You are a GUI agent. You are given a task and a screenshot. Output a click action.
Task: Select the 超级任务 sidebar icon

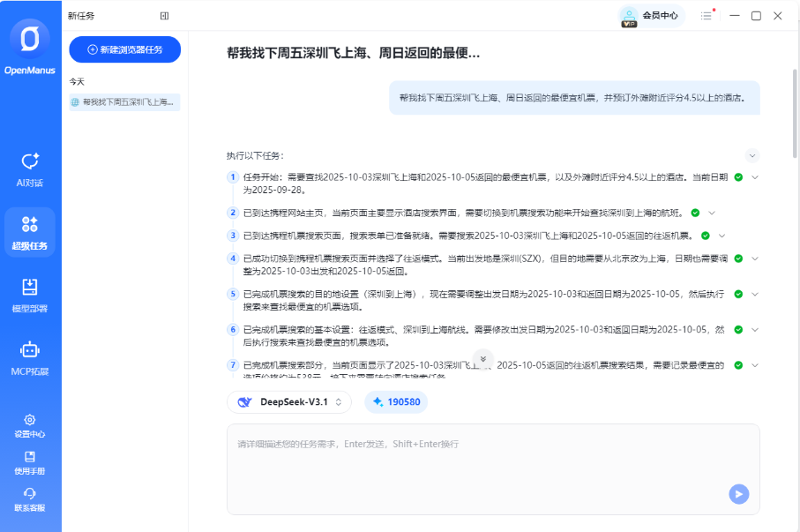[30, 231]
